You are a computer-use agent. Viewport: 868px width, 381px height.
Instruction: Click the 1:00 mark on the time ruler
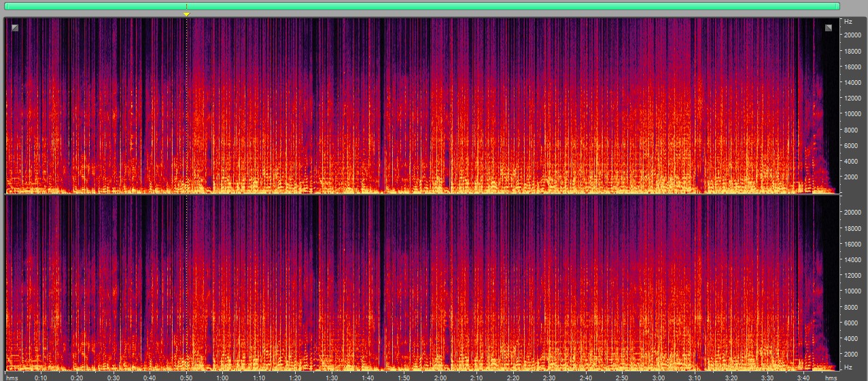pyautogui.click(x=222, y=378)
